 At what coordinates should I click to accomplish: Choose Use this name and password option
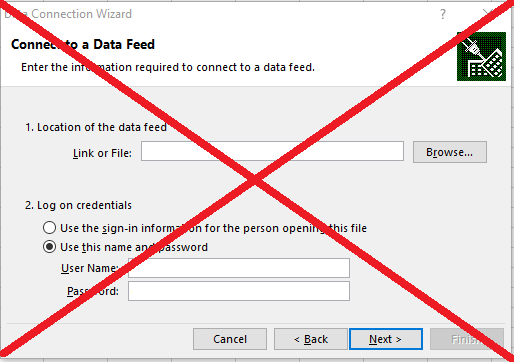click(49, 247)
